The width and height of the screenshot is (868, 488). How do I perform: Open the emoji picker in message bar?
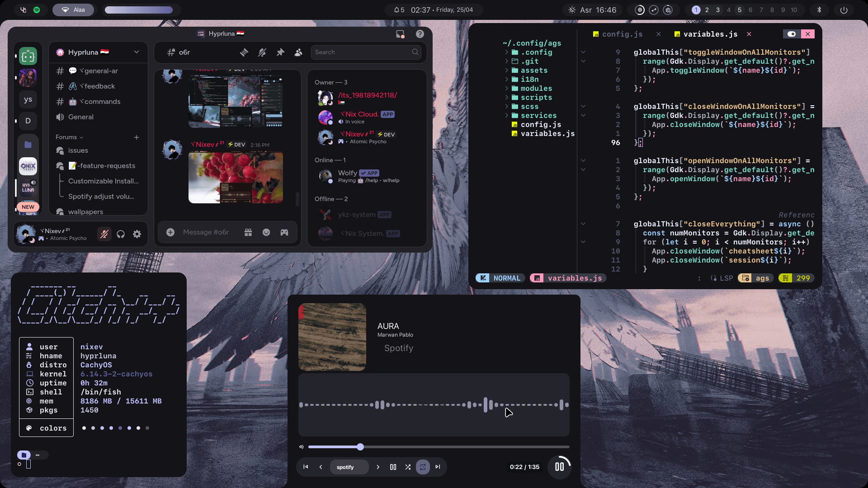[x=266, y=232]
